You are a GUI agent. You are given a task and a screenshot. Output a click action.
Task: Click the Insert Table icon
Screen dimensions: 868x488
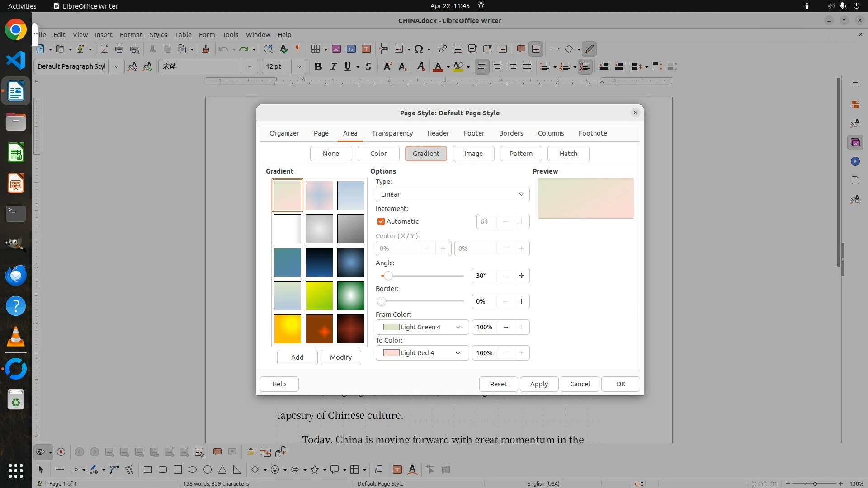[316, 49]
